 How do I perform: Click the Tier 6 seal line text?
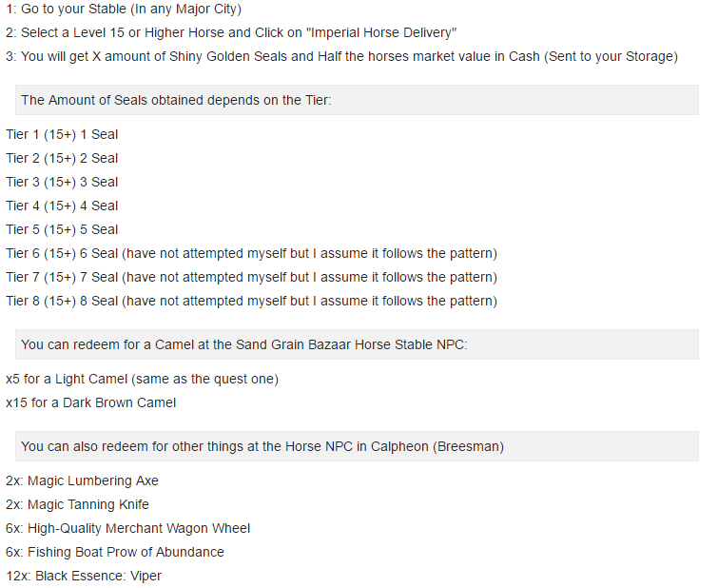251,254
